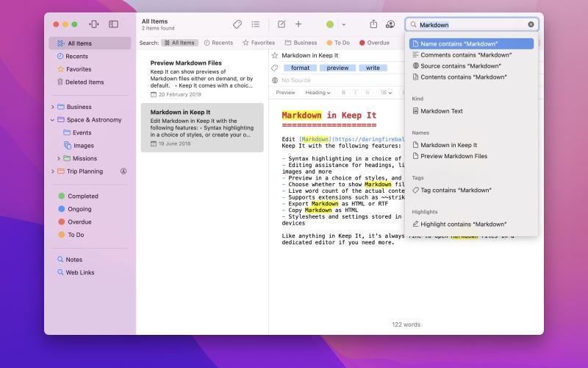This screenshot has width=588, height=368.
Task: Toggle the compact mode icon in toolbar
Action: point(94,24)
